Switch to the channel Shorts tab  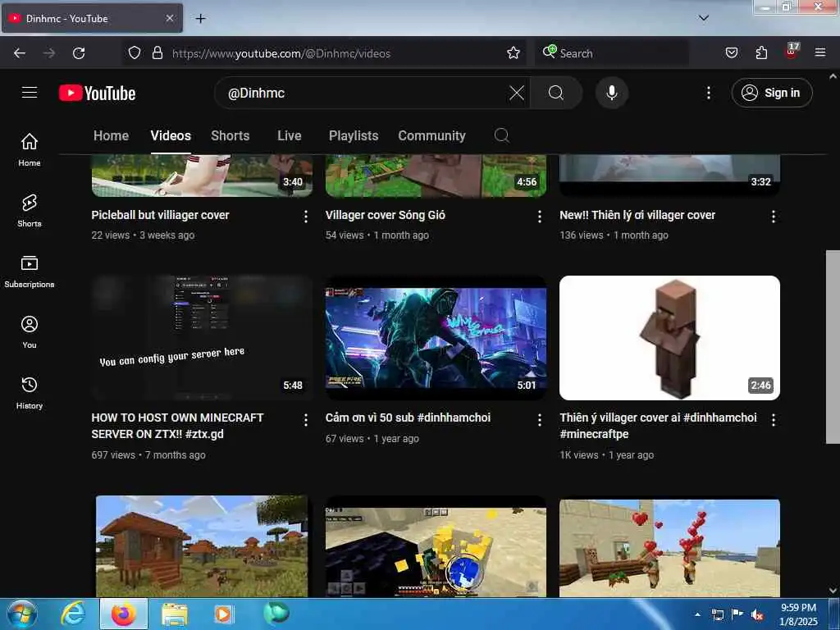[x=230, y=135]
